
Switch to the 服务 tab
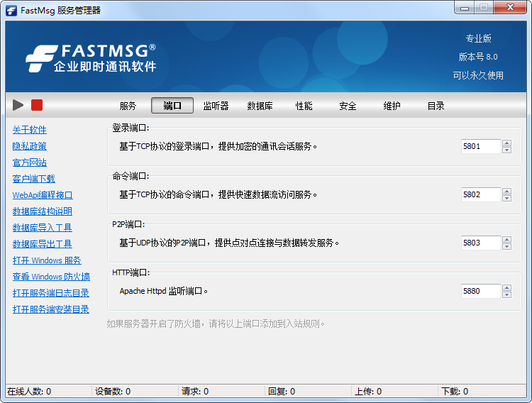pyautogui.click(x=128, y=106)
